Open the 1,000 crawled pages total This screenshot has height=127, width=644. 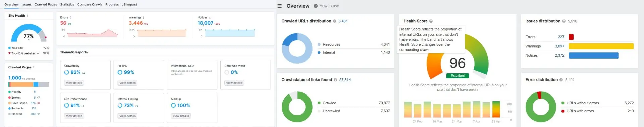point(15,78)
